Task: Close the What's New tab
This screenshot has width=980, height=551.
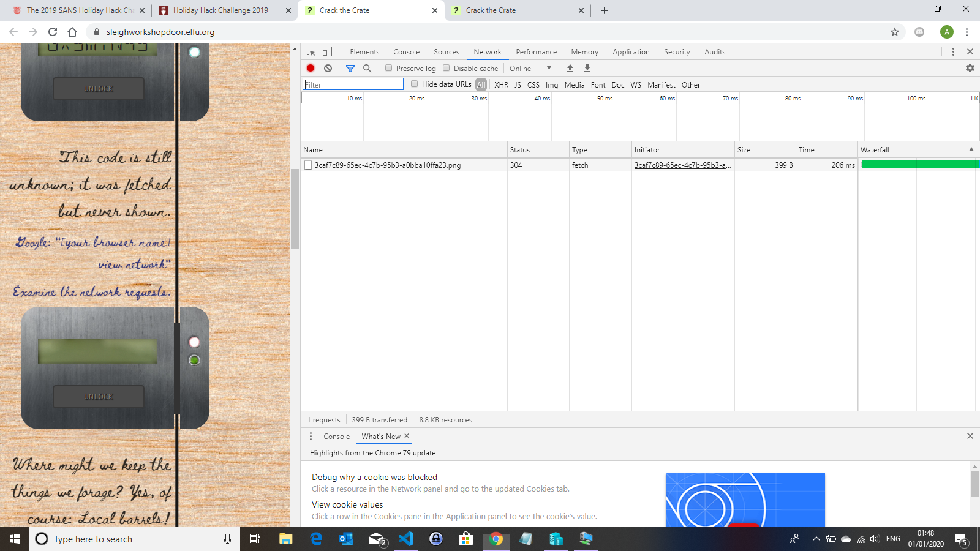Action: tap(407, 436)
